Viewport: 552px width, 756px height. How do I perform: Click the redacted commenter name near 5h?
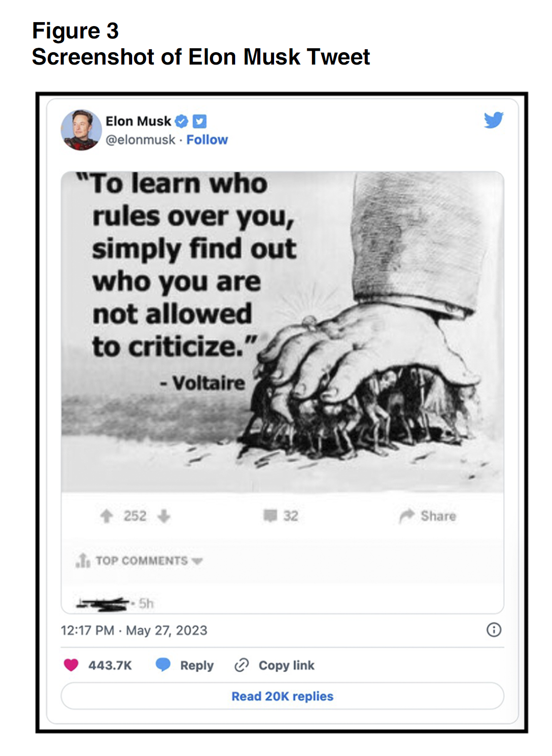click(103, 603)
